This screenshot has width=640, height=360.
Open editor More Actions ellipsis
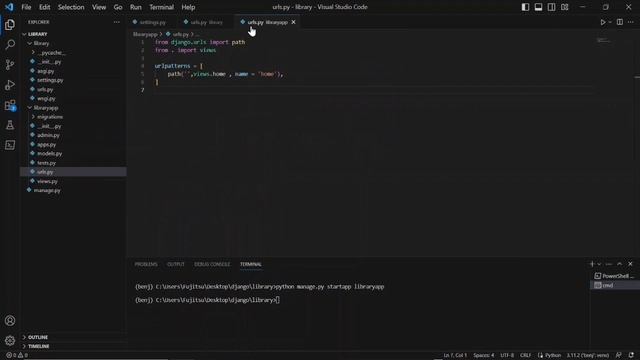point(631,22)
